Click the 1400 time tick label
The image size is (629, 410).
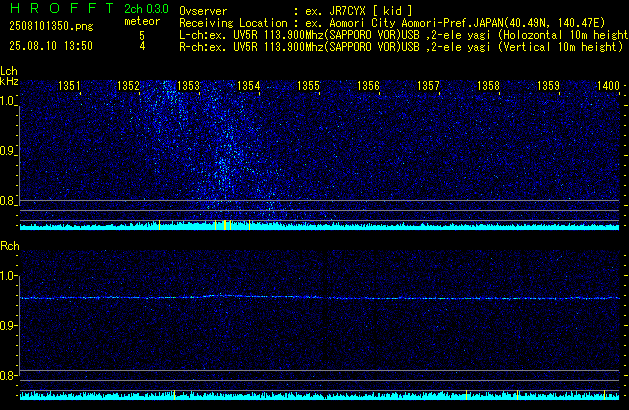(x=608, y=86)
